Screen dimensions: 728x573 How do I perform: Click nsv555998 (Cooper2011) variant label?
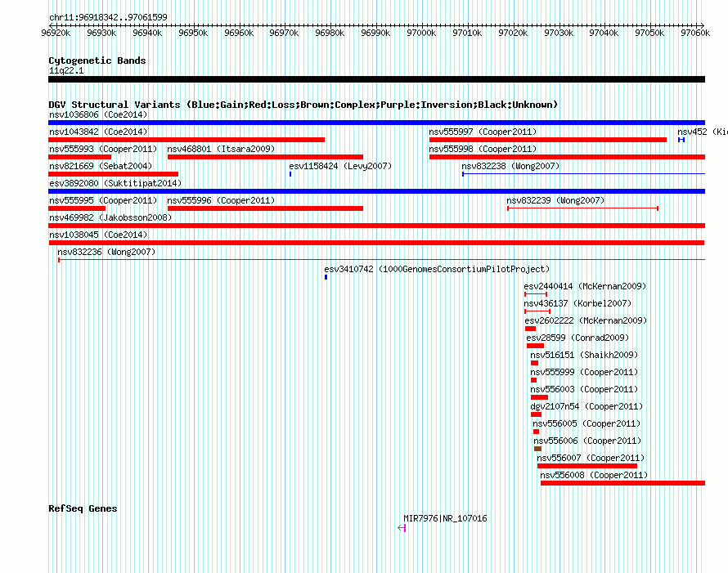tap(483, 149)
